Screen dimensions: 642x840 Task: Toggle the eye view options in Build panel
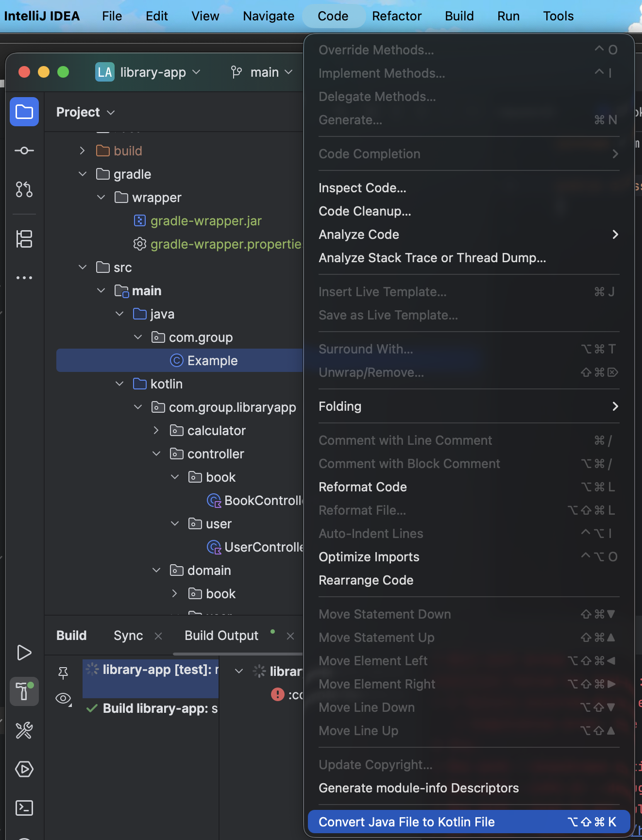coord(63,699)
